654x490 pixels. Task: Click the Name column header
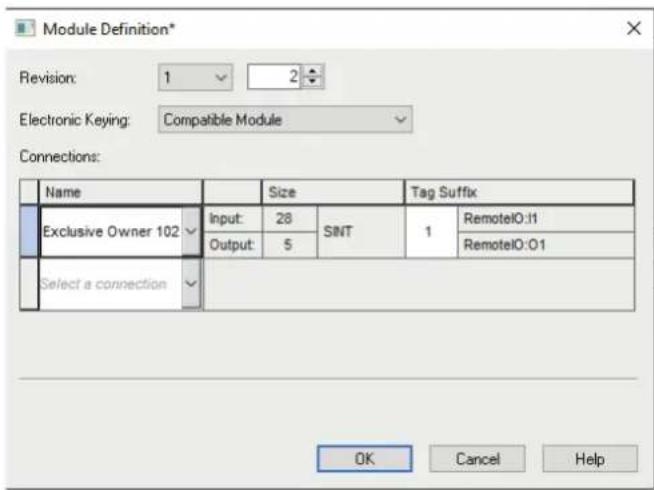point(120,192)
